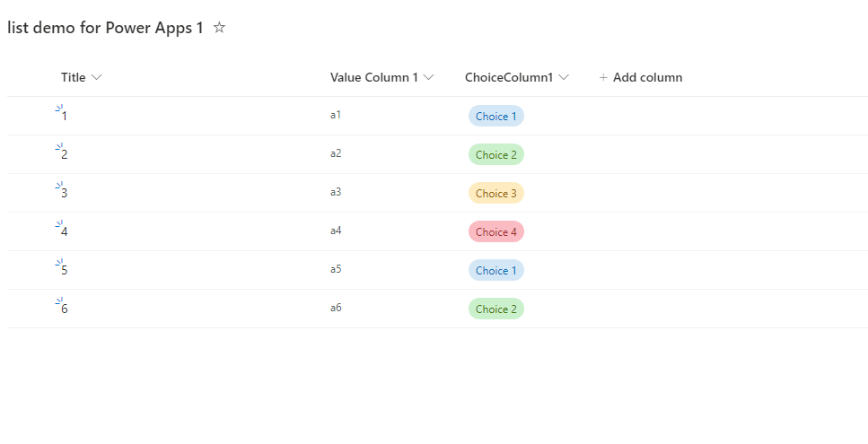Click the new-item sparkle icon on row 2
Screen dimensions: 868x444
point(58,147)
